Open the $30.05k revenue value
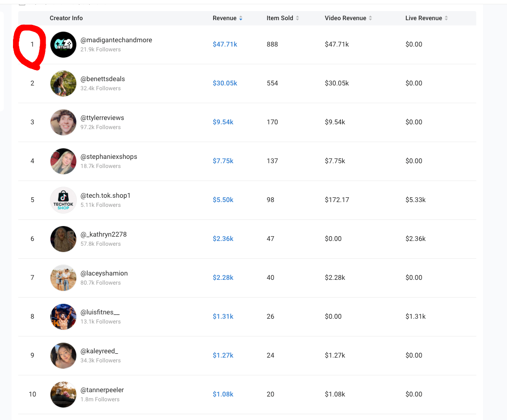Viewport: 507px width, 420px height. point(225,83)
